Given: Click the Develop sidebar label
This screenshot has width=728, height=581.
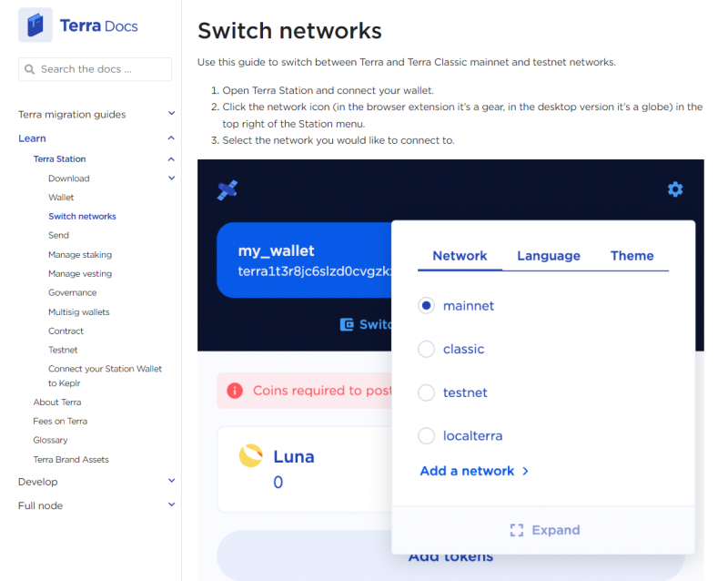Looking at the screenshot, I should click(37, 482).
